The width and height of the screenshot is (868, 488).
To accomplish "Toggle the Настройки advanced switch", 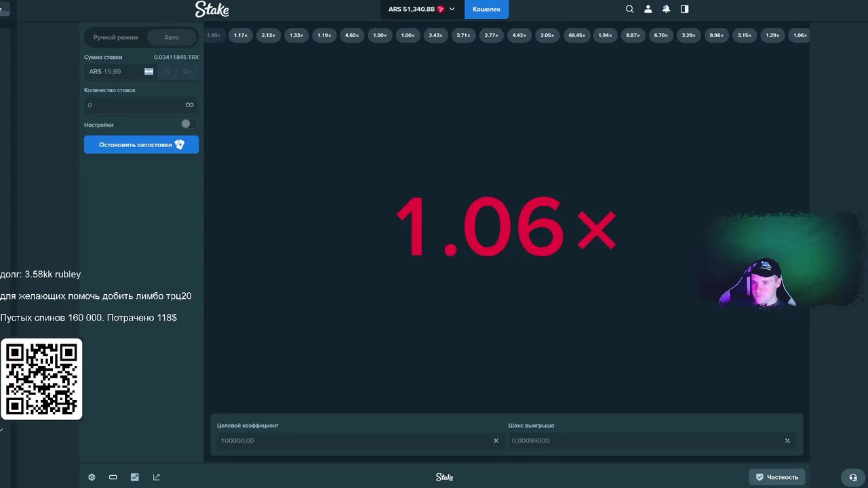I will click(x=189, y=124).
